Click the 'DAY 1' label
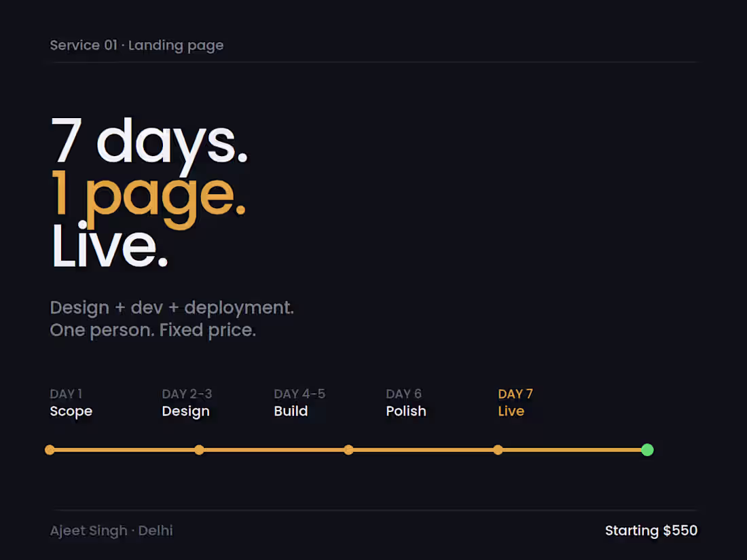 [x=67, y=394]
